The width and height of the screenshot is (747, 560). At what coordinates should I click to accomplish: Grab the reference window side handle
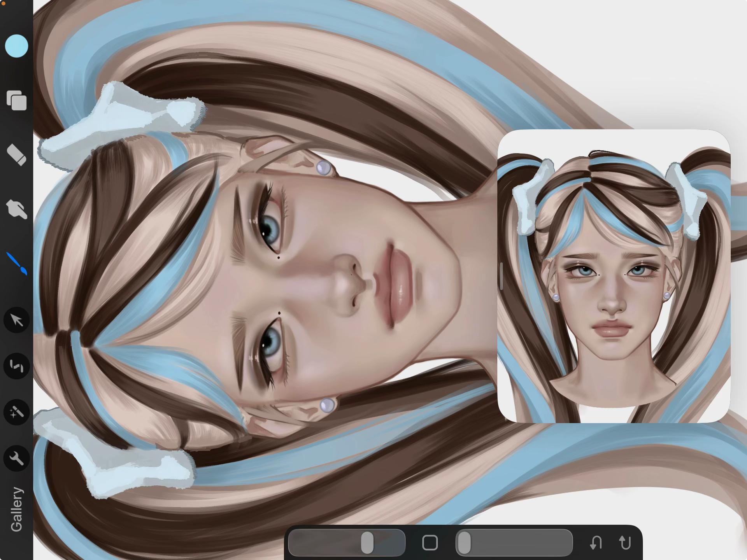[x=502, y=276]
